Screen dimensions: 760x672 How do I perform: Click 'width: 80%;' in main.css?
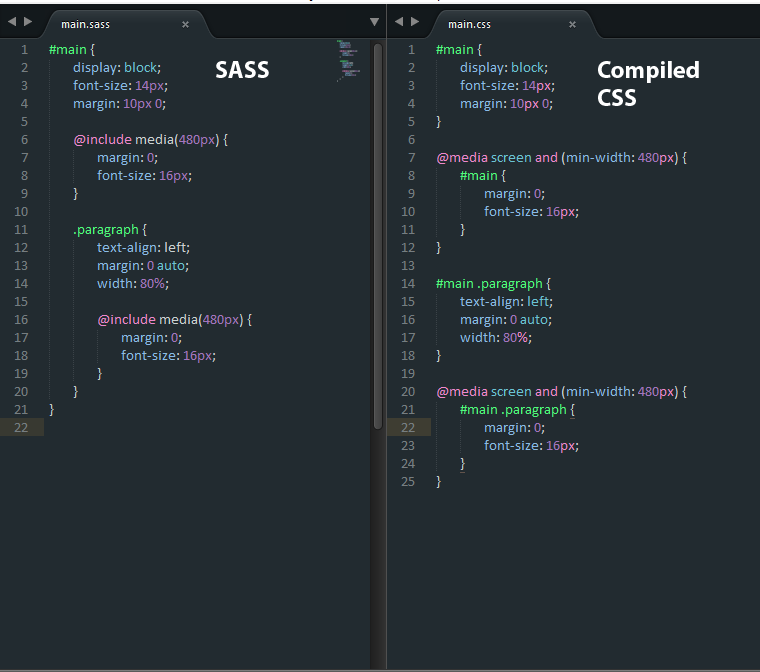coord(496,337)
